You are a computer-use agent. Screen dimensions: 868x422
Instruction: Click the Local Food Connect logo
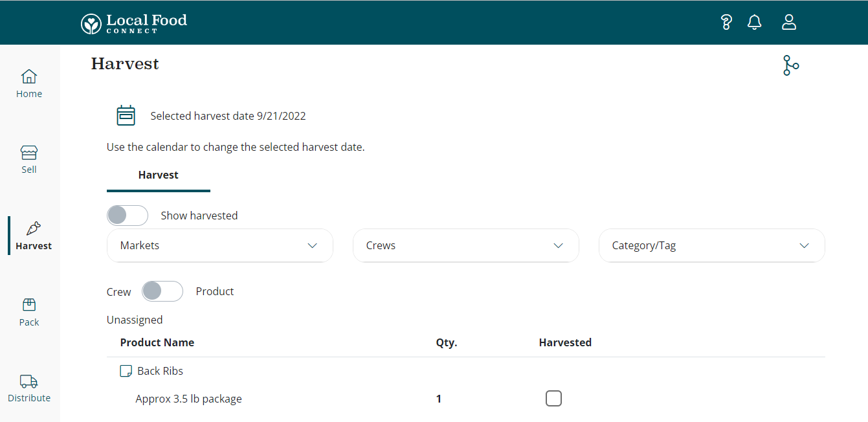tap(134, 23)
